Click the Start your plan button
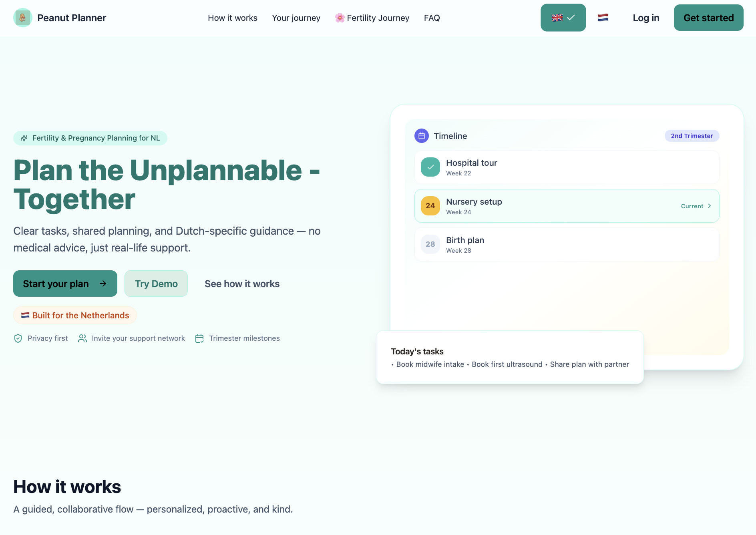The image size is (756, 535). click(x=65, y=284)
